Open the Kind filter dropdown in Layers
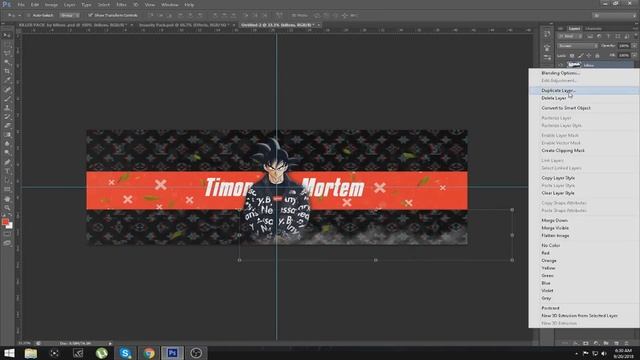Image resolution: width=640 pixels, height=360 pixels. (x=570, y=36)
